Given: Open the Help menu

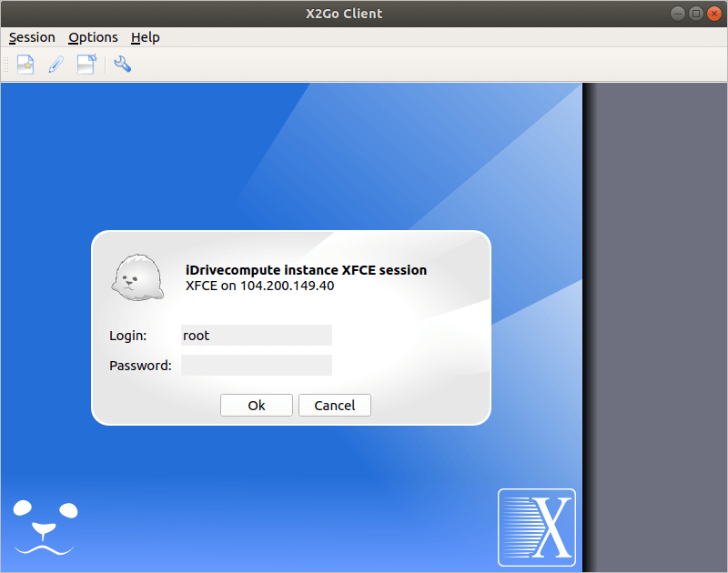Looking at the screenshot, I should click(x=145, y=37).
